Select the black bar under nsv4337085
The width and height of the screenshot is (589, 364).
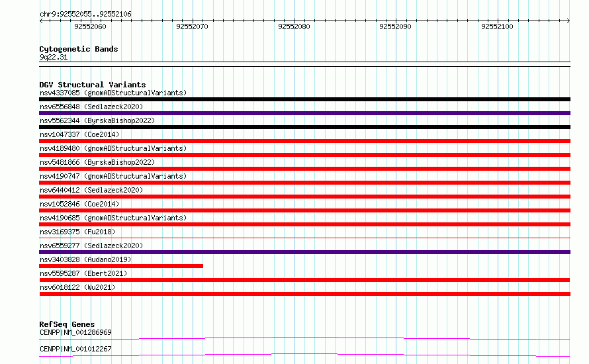click(x=304, y=99)
